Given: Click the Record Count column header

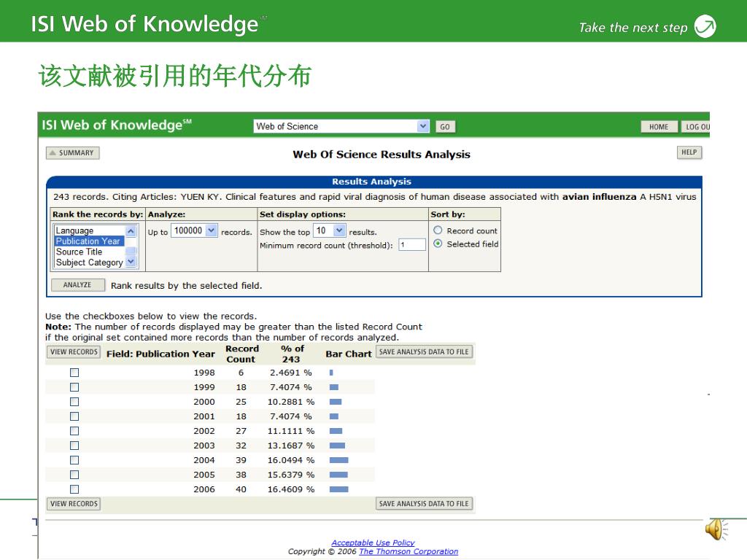Looking at the screenshot, I should pos(242,354).
